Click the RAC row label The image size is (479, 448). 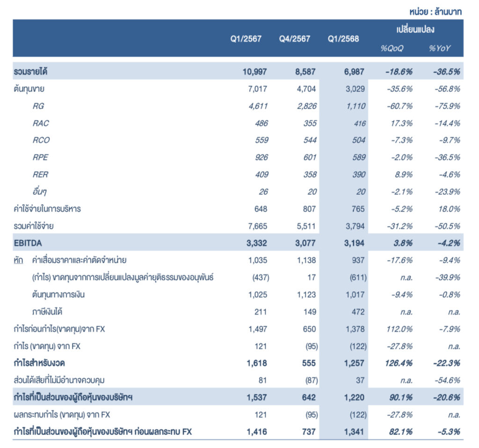41,123
